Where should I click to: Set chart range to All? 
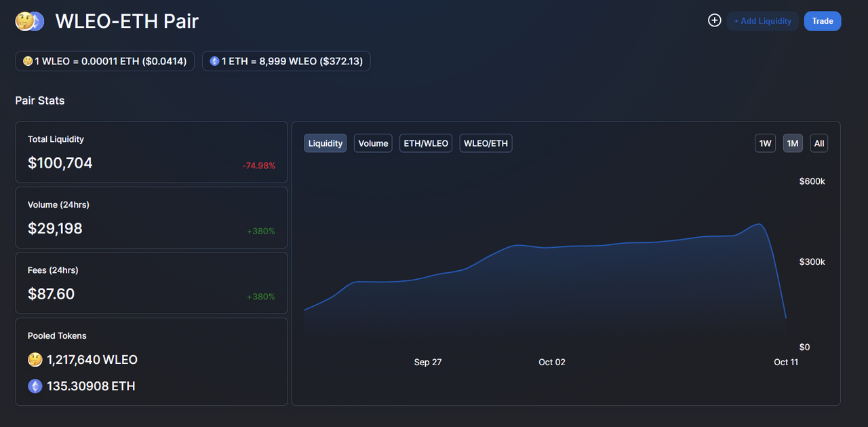click(x=819, y=143)
